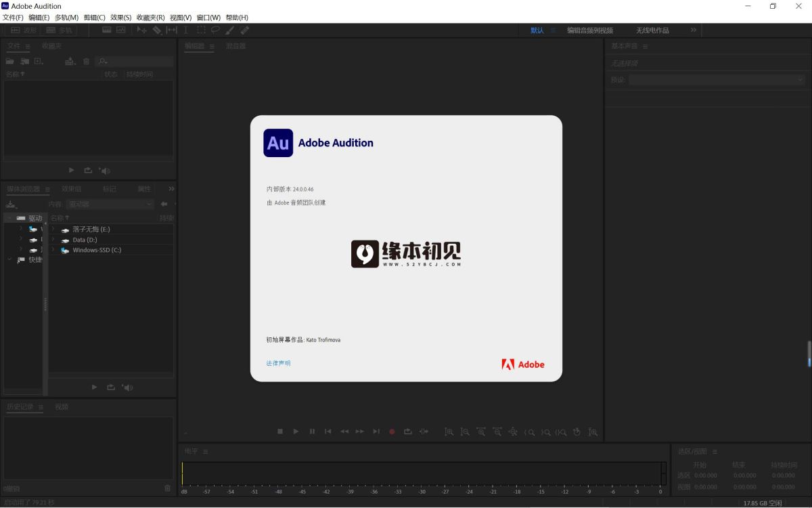
Task: Open the 编辑器 panel menu
Action: pos(211,46)
